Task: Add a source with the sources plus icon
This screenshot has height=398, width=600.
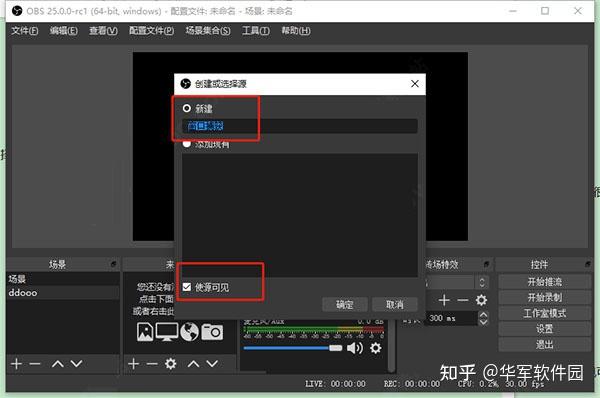Action: coord(134,364)
